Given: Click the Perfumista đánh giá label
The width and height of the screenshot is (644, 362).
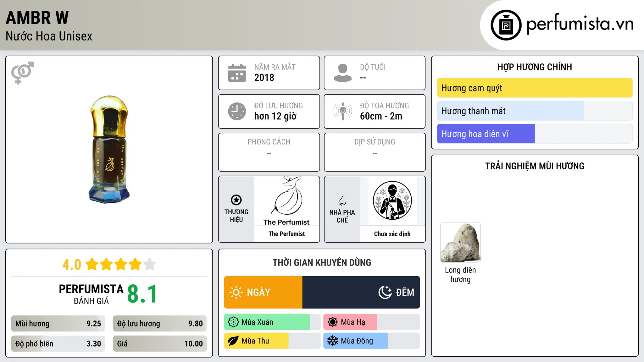Looking at the screenshot, I should click(91, 294).
